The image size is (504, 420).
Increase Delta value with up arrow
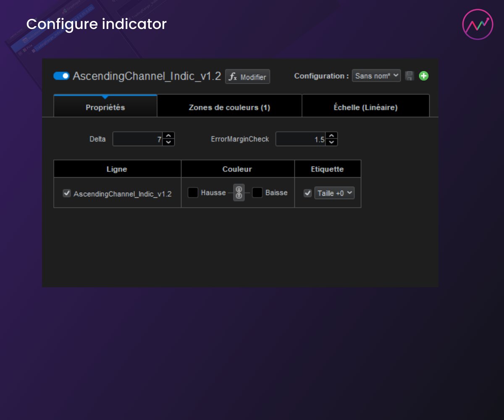pos(168,136)
